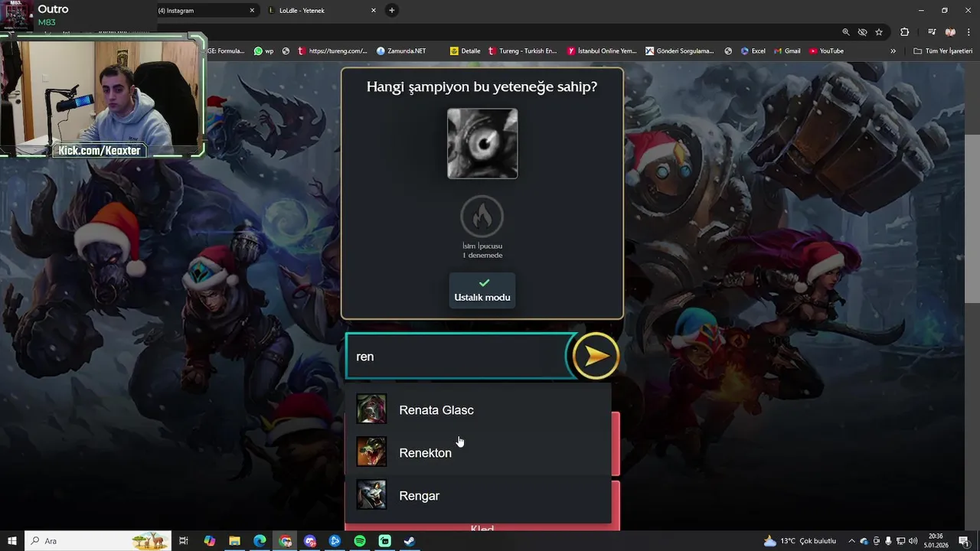Open the notification center icon

point(964,541)
